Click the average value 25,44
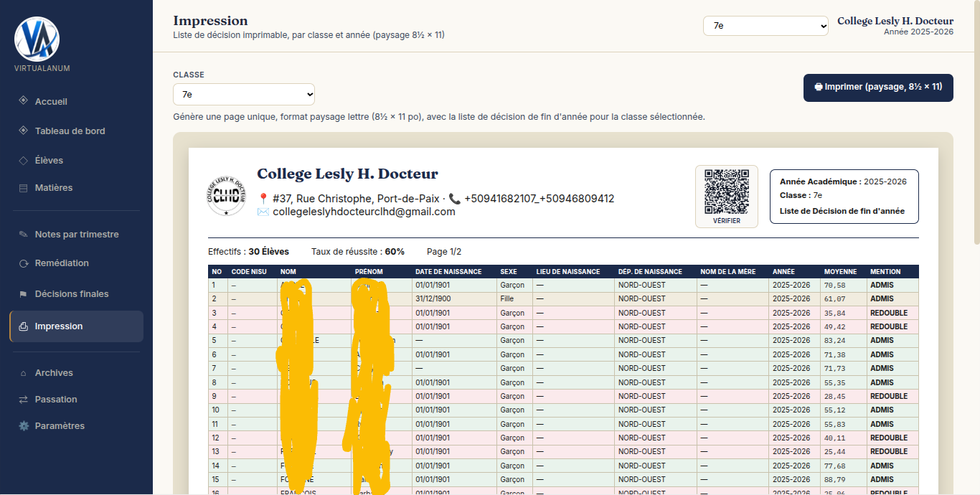The height and width of the screenshot is (495, 980). [835, 452]
